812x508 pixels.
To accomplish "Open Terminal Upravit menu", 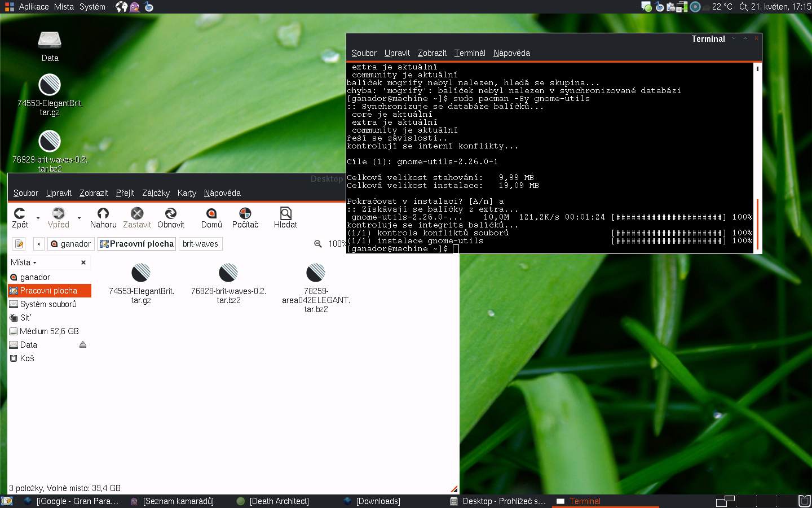I will [x=397, y=53].
